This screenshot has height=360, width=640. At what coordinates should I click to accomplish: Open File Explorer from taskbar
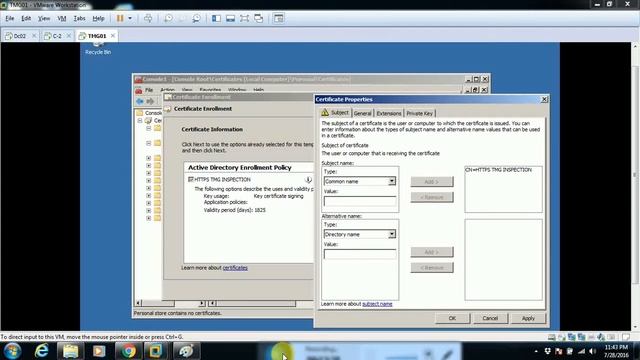(x=70, y=351)
